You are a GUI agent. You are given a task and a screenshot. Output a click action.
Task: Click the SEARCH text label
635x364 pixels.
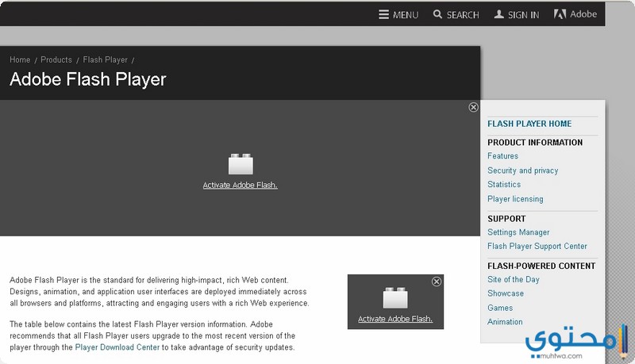click(463, 15)
